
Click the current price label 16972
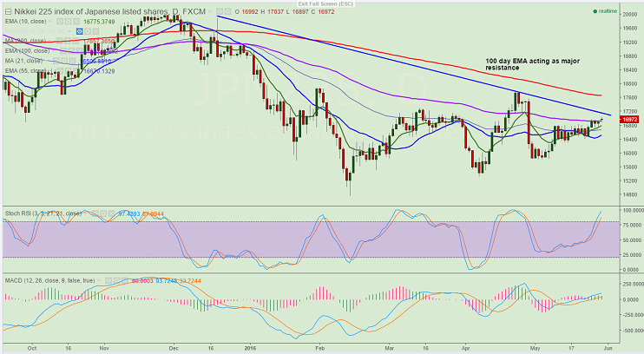click(x=629, y=120)
